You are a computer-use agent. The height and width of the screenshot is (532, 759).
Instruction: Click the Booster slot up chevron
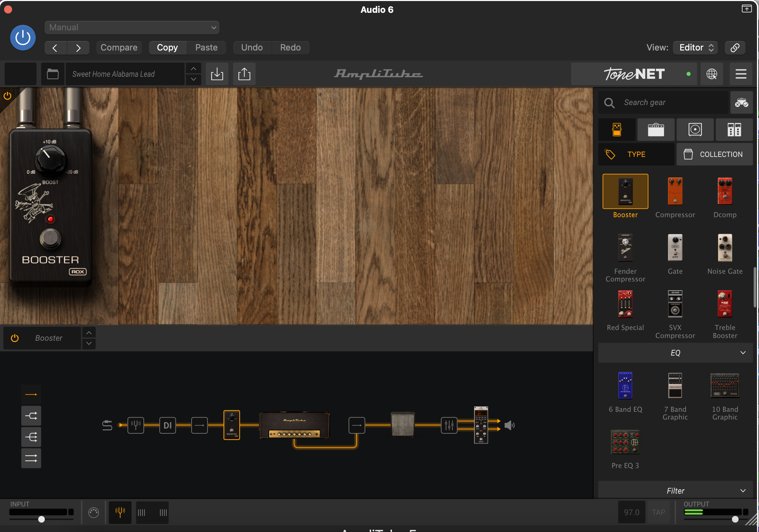click(89, 333)
